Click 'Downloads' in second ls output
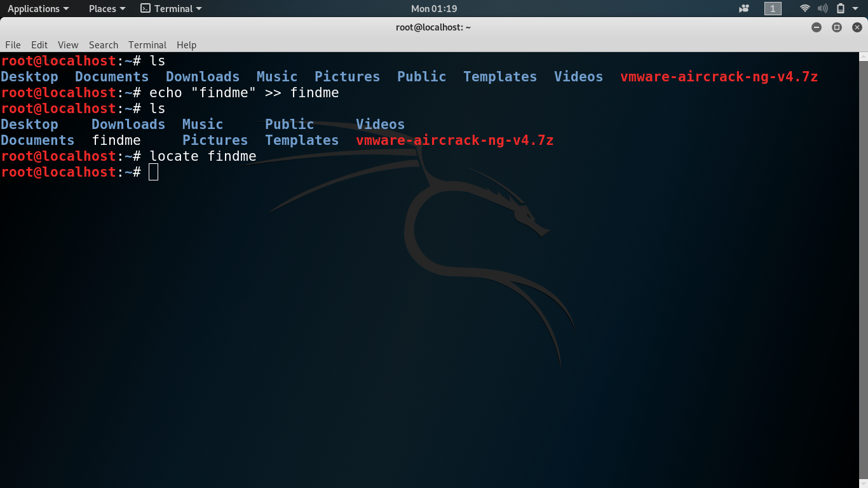This screenshot has width=868, height=488. pos(128,125)
